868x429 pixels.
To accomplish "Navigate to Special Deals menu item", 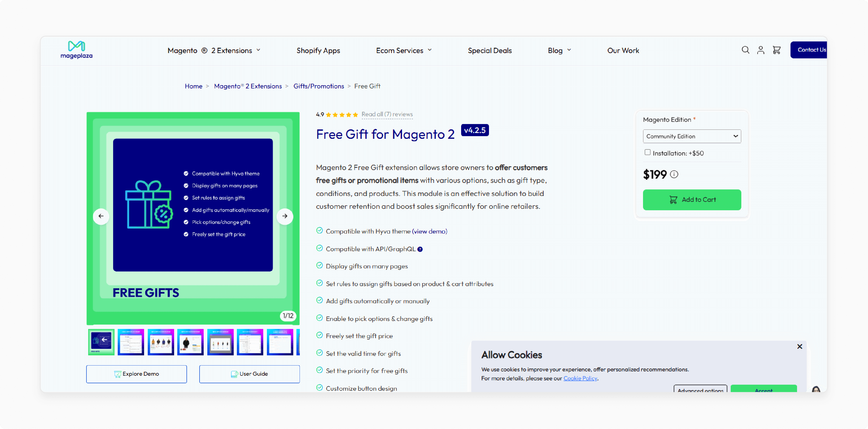I will pyautogui.click(x=489, y=50).
